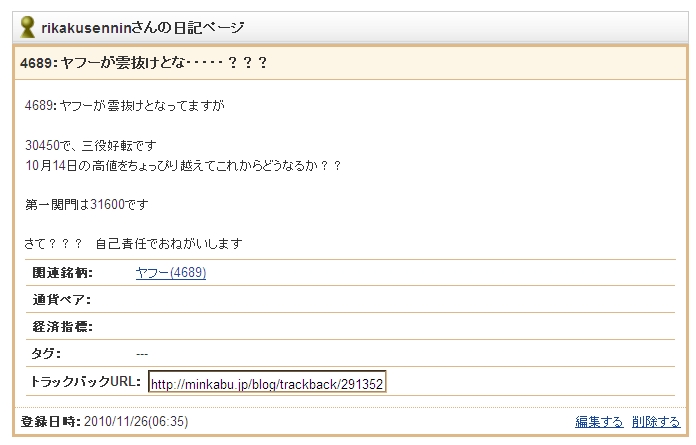The image size is (696, 445).
Task: Click the line about 10月14日の高値
Action: (x=183, y=165)
